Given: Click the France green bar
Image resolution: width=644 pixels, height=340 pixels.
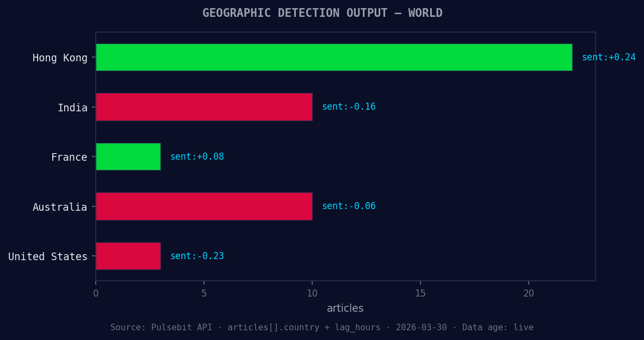Looking at the screenshot, I should tap(128, 156).
